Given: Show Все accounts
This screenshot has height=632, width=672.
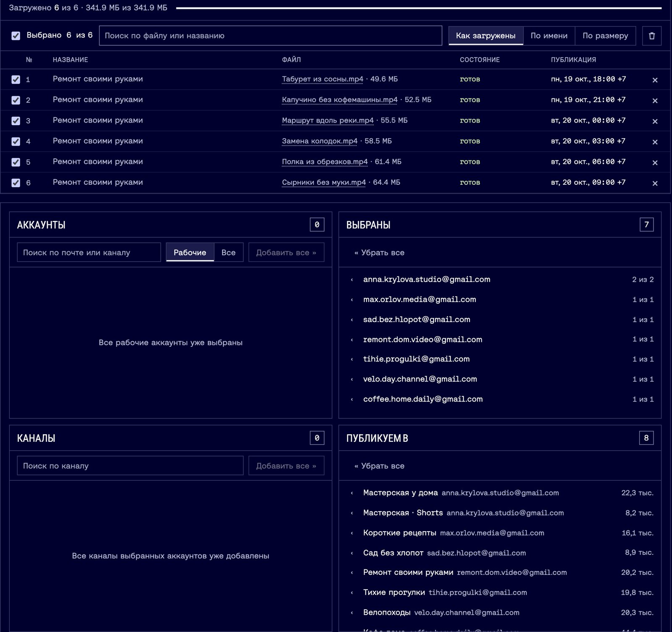Looking at the screenshot, I should coord(228,252).
